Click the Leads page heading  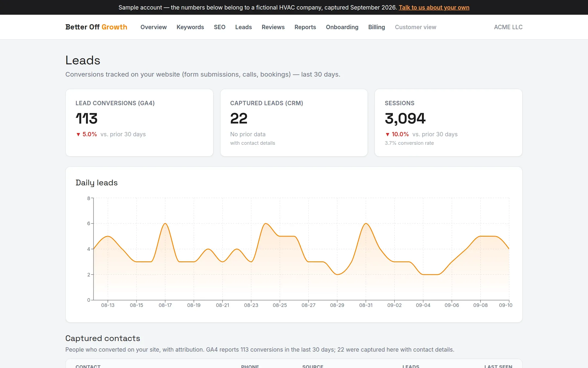point(83,60)
